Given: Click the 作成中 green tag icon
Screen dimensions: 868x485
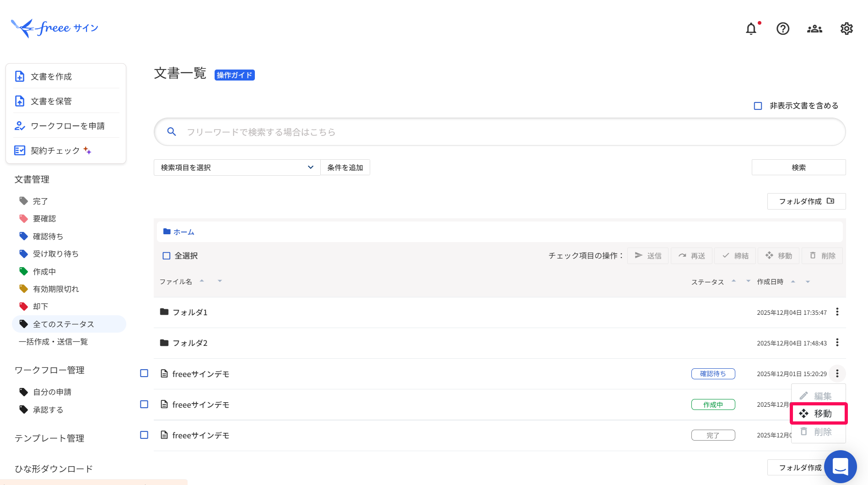Looking at the screenshot, I should 23,271.
